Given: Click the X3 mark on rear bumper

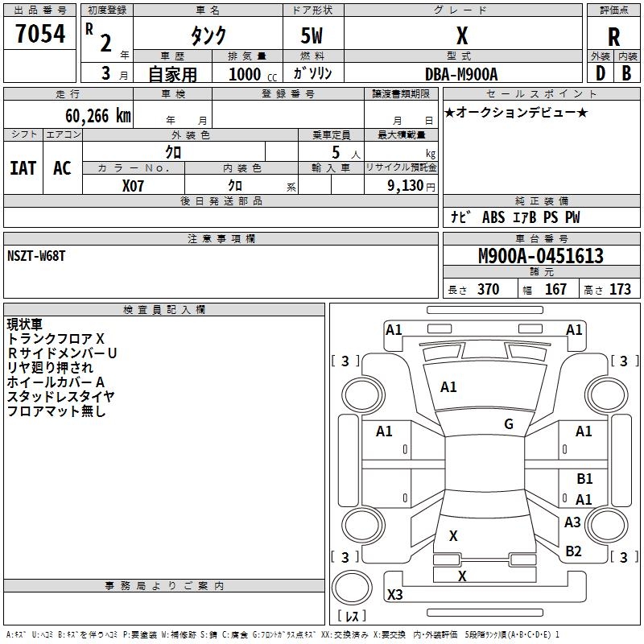Looking at the screenshot, I should [394, 594].
